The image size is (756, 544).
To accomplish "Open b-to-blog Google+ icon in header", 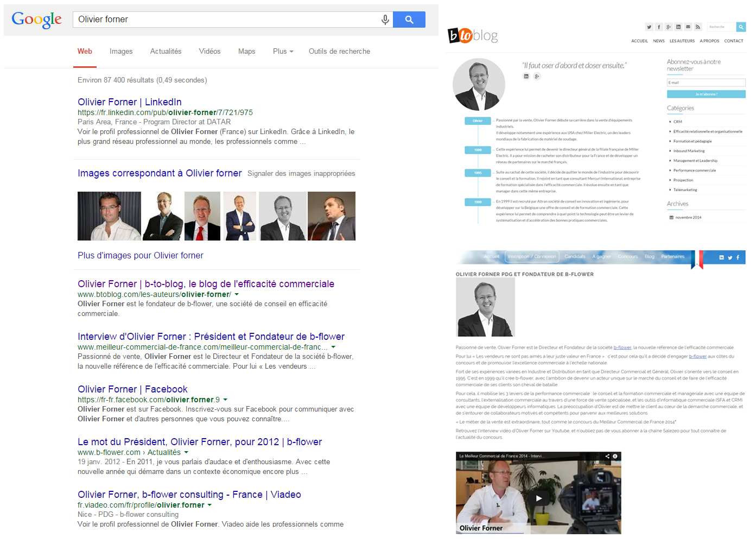I will [669, 27].
